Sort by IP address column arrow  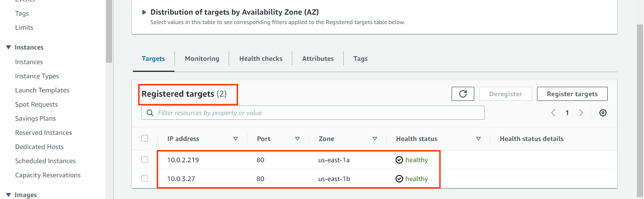coord(236,139)
